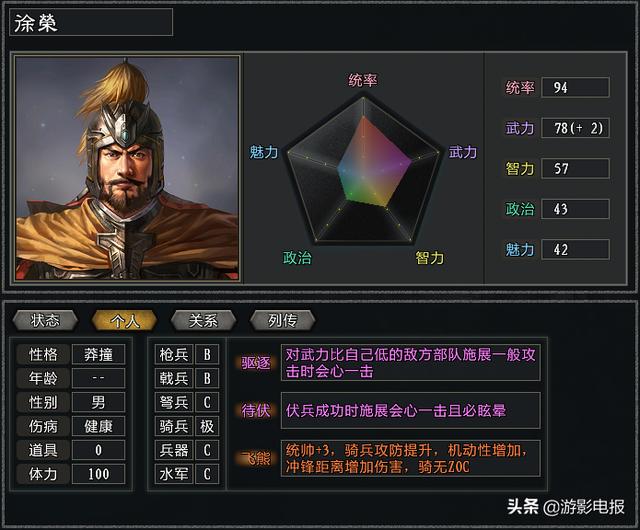This screenshot has width=640, height=530.
Task: Click the name field showing 徐榮
Action: pos(91,22)
